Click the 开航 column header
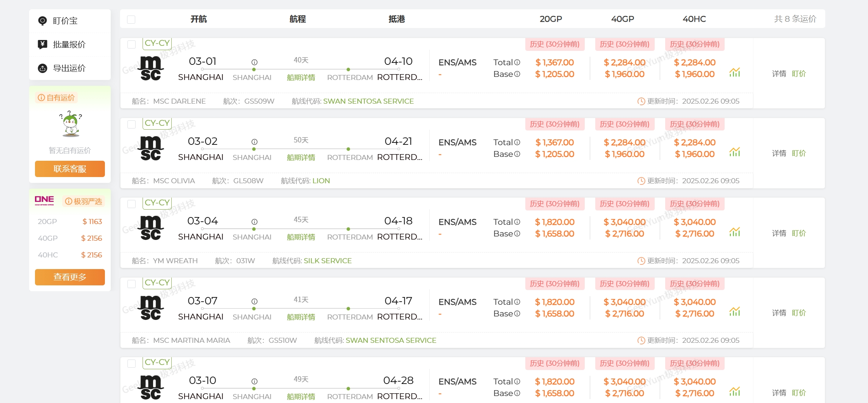The width and height of the screenshot is (868, 403). tap(199, 19)
